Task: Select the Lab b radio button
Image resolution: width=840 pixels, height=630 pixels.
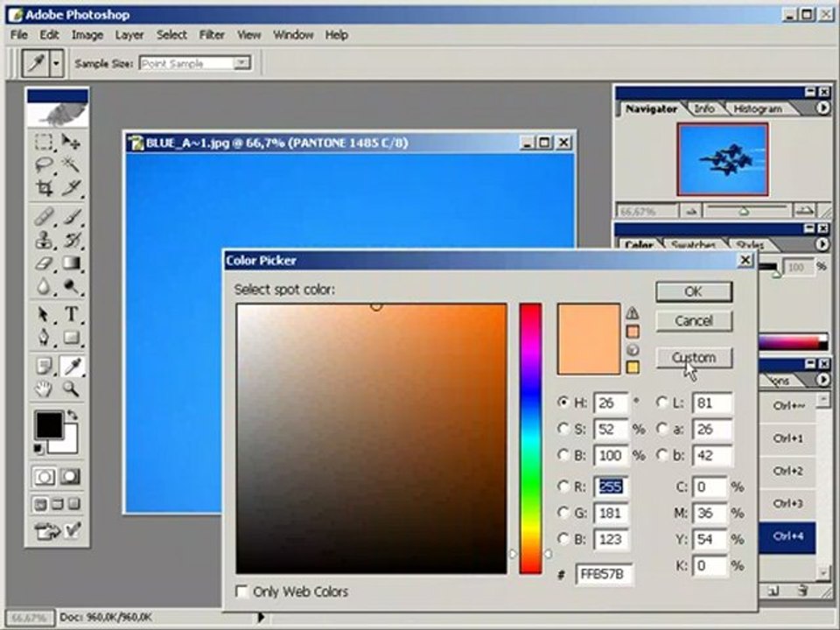Action: point(662,455)
